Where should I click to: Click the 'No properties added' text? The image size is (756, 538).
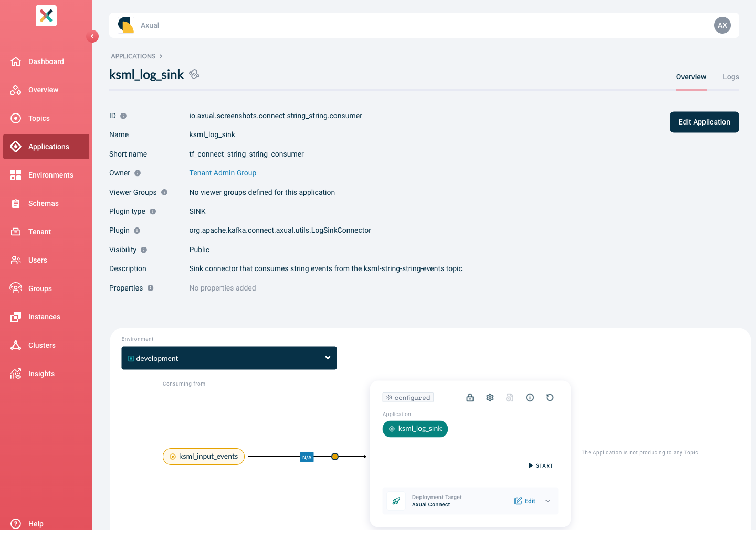223,288
